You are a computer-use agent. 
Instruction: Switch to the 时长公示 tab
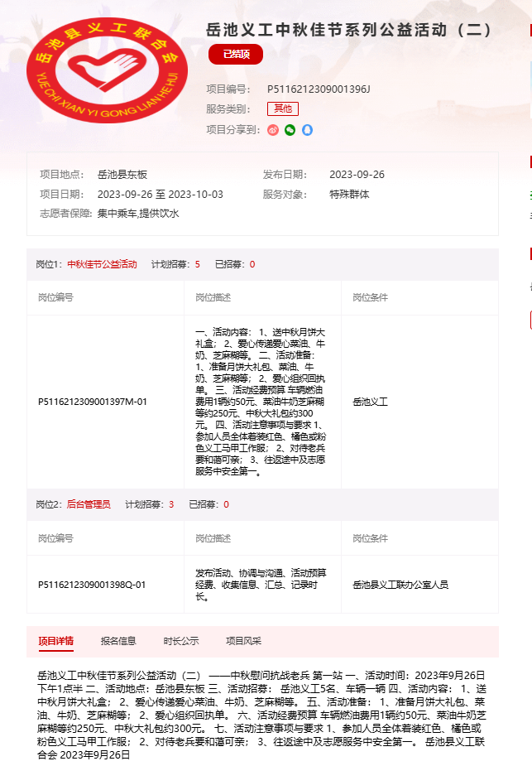point(181,640)
